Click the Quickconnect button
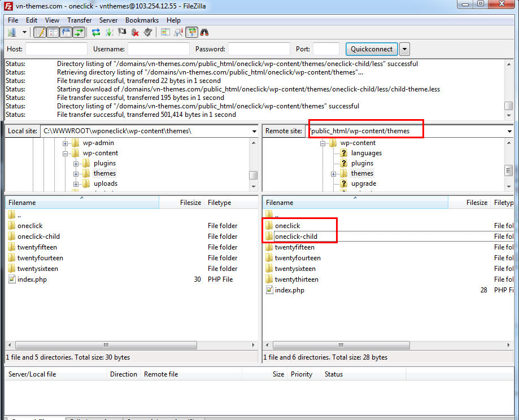519x420 pixels. (x=371, y=49)
